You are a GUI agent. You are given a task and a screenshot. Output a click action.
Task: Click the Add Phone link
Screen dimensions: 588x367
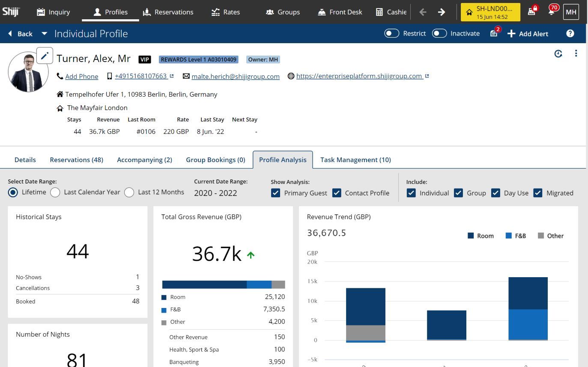click(x=81, y=77)
